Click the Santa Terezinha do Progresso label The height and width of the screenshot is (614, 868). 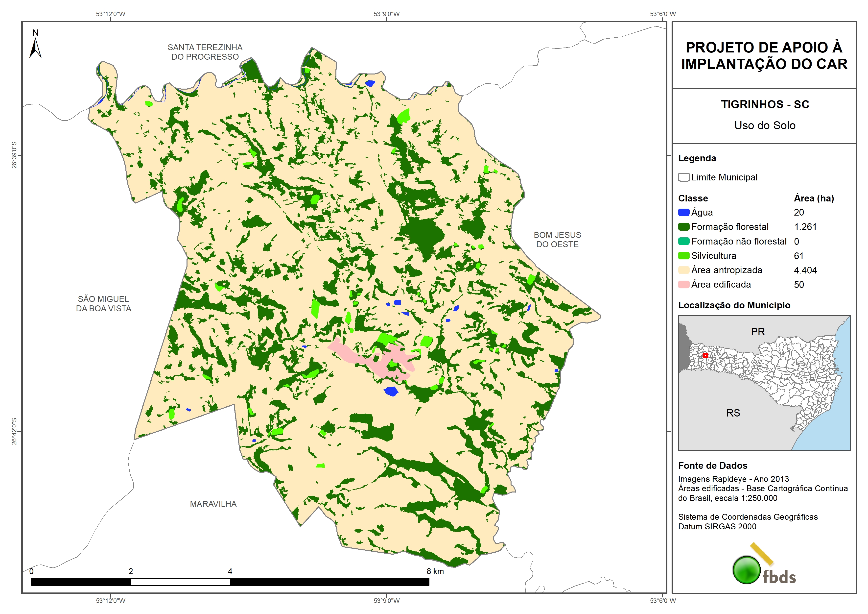point(205,52)
